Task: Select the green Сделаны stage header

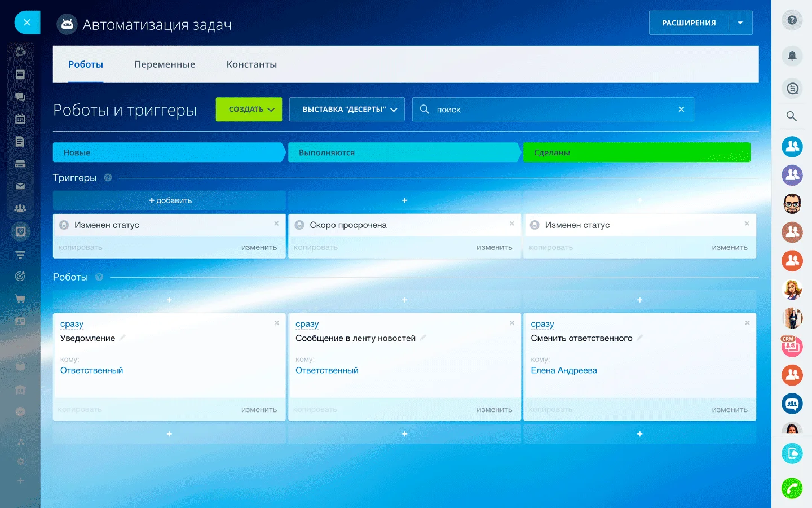Action: [x=636, y=152]
